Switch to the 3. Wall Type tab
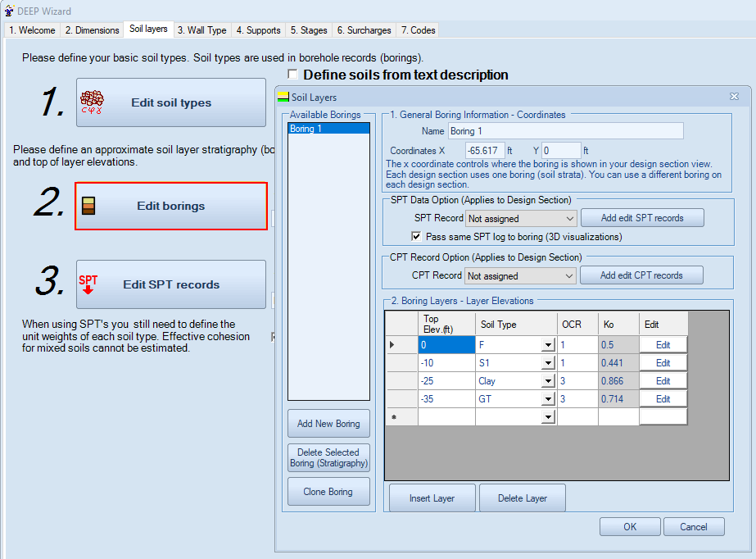756x559 pixels. [202, 30]
